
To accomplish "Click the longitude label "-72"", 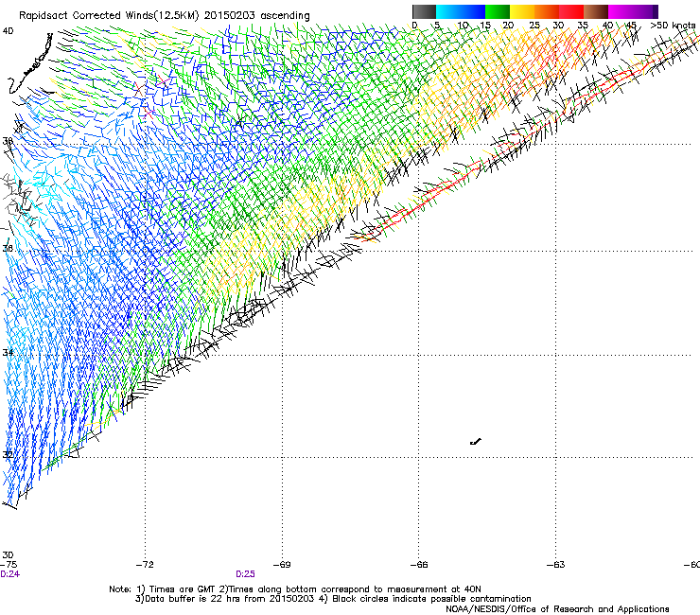I will 145,564.
